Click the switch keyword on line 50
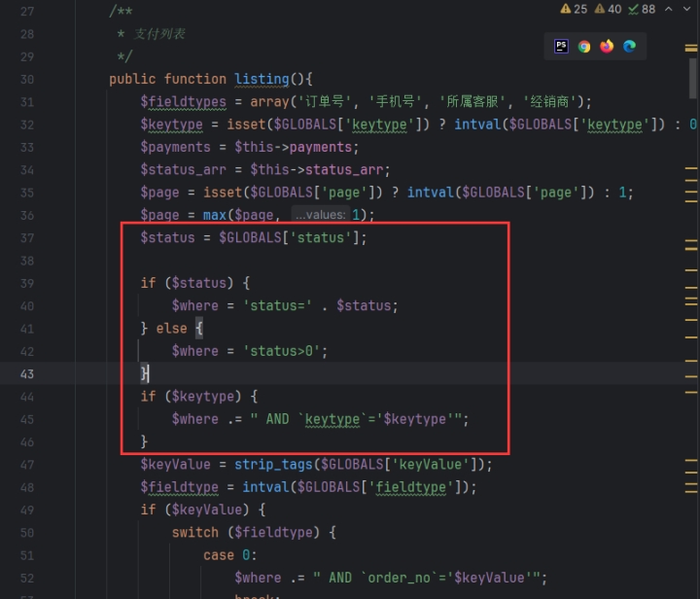Viewport: 700px width, 599px height. pos(195,532)
